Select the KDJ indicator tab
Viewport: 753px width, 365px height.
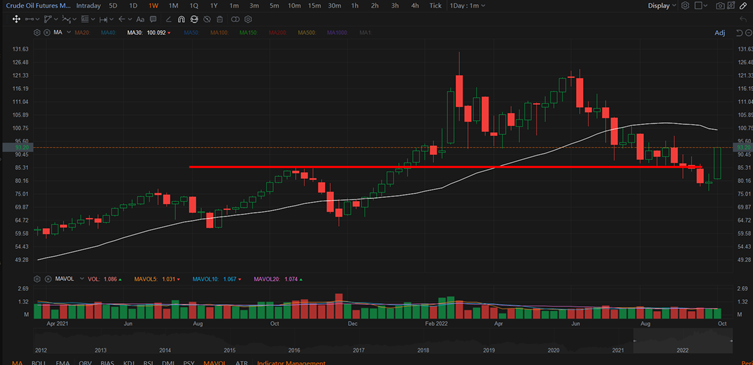click(129, 363)
